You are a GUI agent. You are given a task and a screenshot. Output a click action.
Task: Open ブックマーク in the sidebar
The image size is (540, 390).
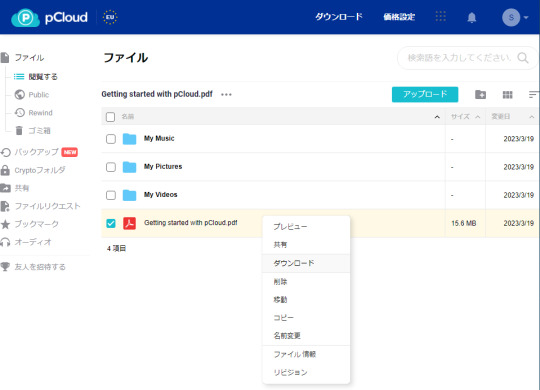(x=36, y=224)
